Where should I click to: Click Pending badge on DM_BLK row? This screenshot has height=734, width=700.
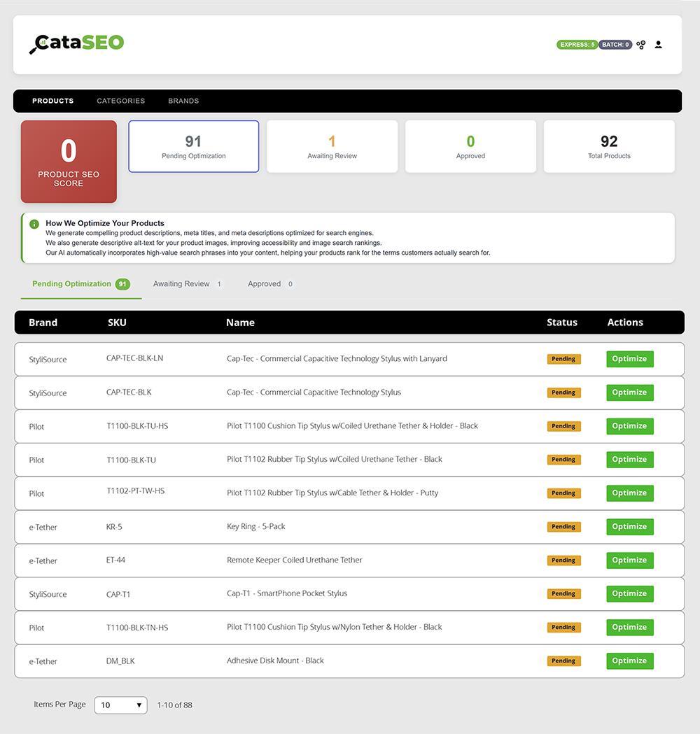coord(563,661)
